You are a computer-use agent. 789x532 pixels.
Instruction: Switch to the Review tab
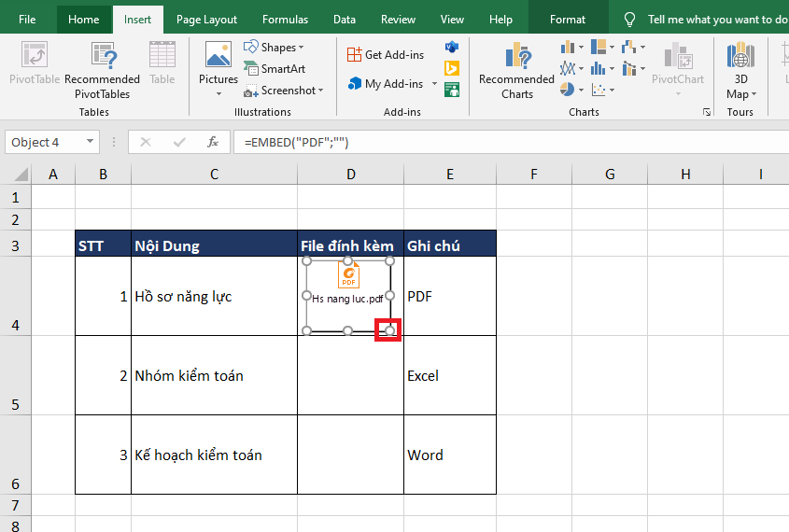pyautogui.click(x=398, y=20)
